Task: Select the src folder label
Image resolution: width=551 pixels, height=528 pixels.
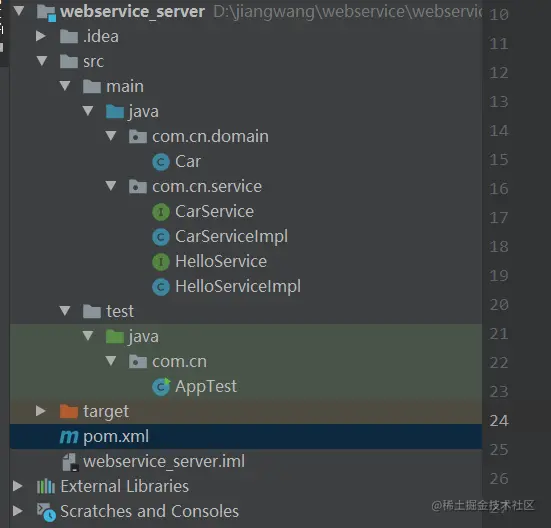Action: click(x=93, y=62)
